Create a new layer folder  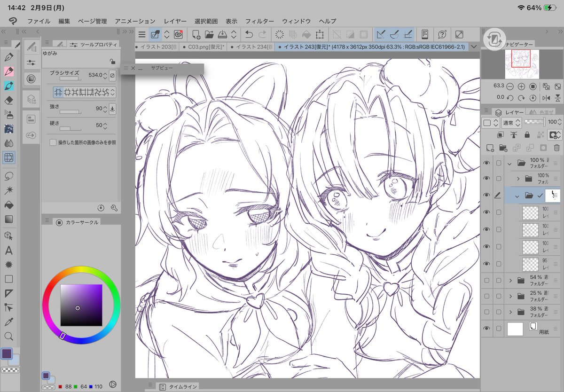503,148
